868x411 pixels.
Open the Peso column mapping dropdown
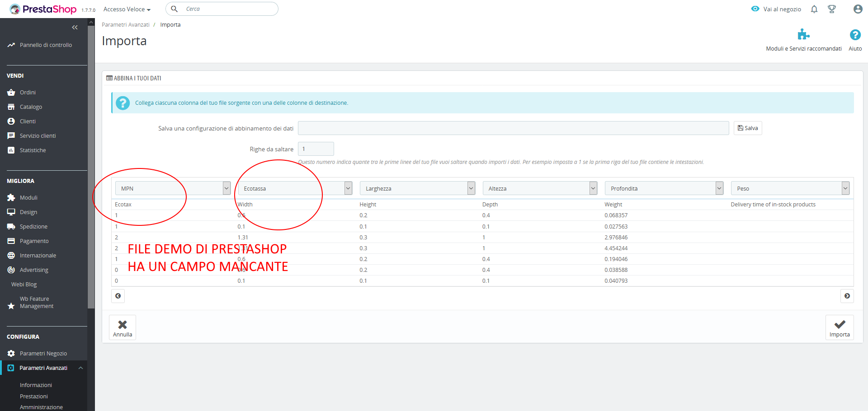click(x=790, y=188)
